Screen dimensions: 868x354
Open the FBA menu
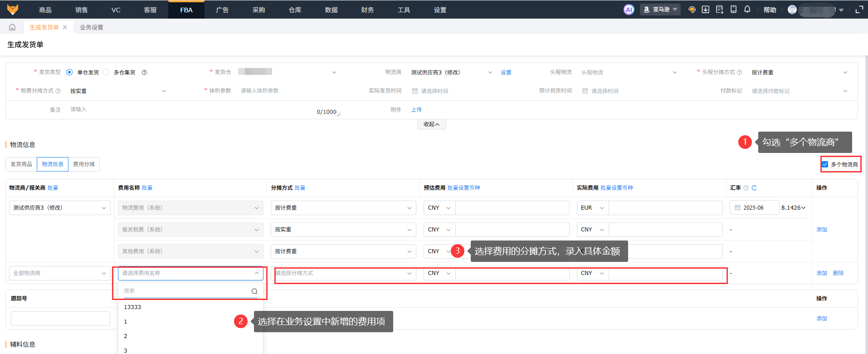186,10
